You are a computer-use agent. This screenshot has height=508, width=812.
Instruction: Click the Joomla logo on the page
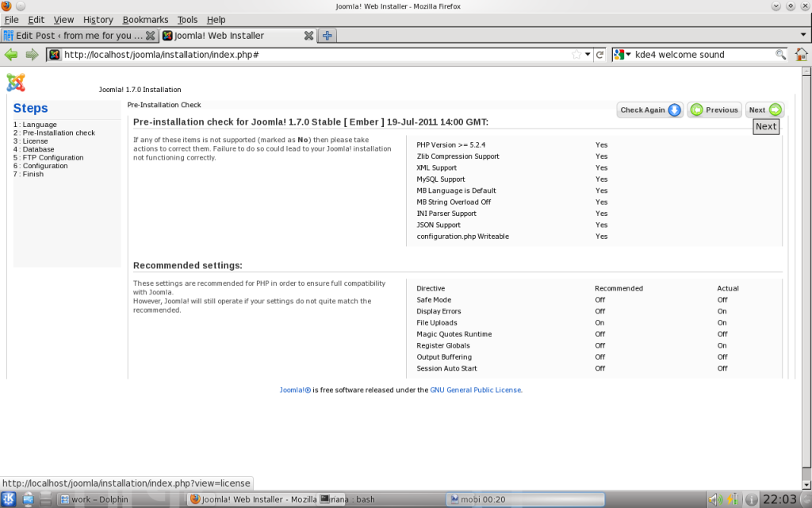pos(16,83)
